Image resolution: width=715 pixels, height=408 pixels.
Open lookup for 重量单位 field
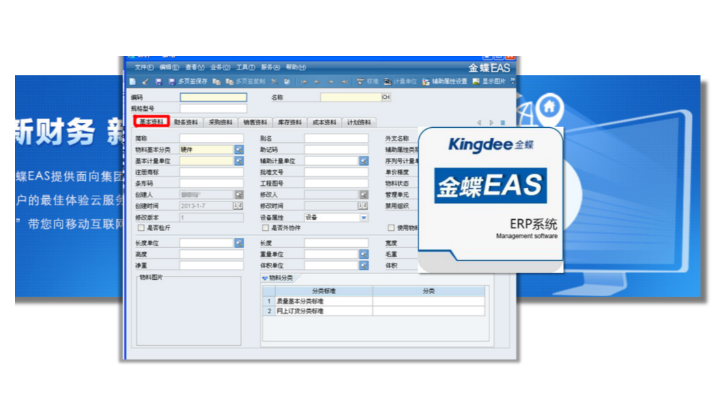coord(363,254)
